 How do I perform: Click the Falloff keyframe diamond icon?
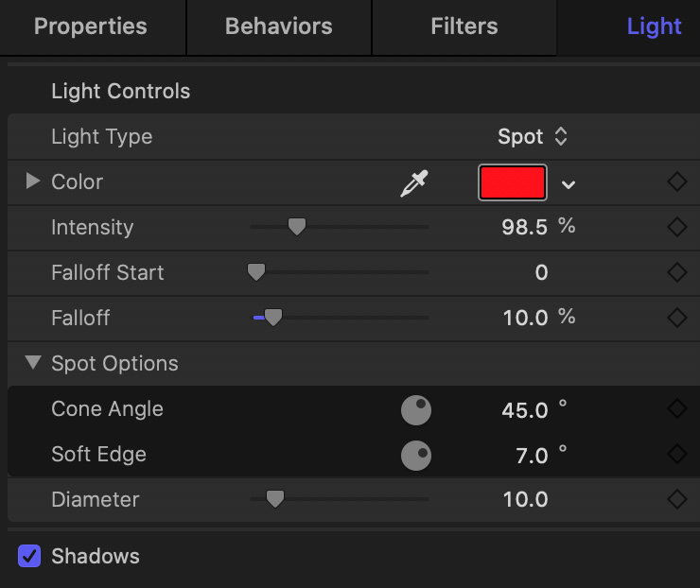click(676, 318)
